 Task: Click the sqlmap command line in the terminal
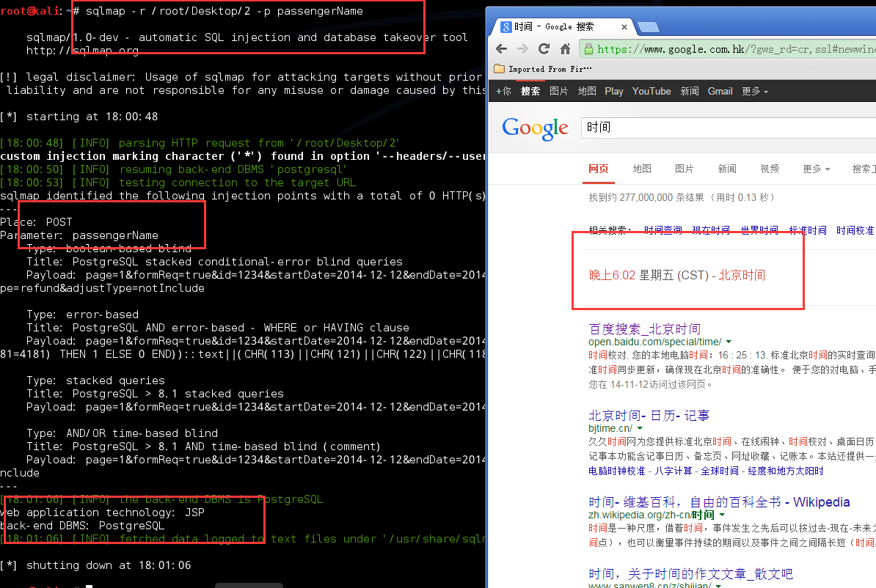[224, 10]
